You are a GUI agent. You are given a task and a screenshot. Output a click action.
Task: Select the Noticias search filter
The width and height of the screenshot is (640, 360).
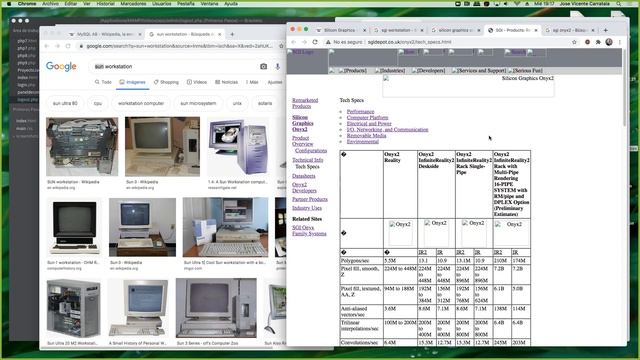pos(227,82)
